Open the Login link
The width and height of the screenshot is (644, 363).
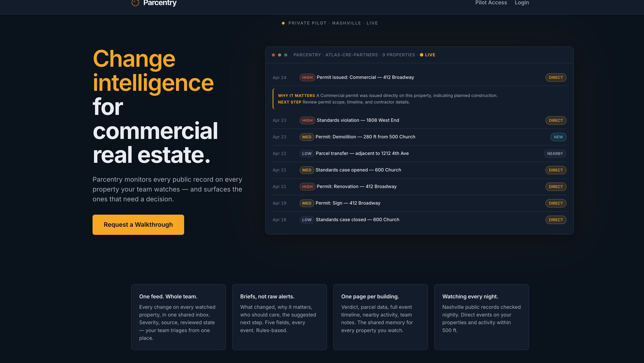(522, 3)
